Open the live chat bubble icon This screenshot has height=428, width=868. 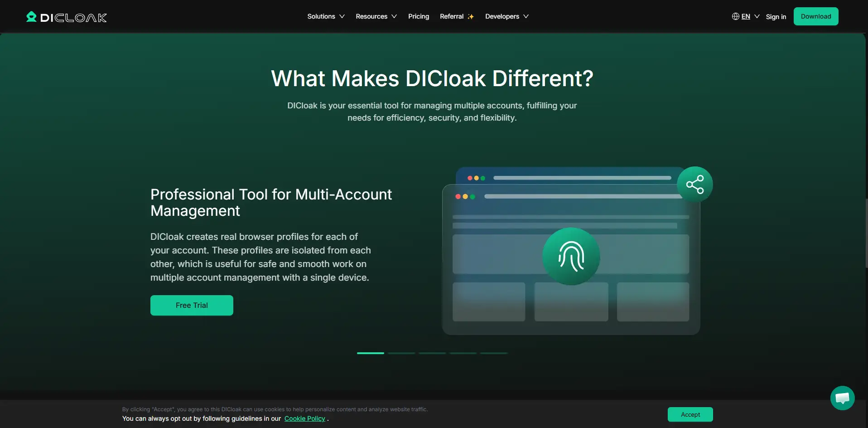coord(842,398)
